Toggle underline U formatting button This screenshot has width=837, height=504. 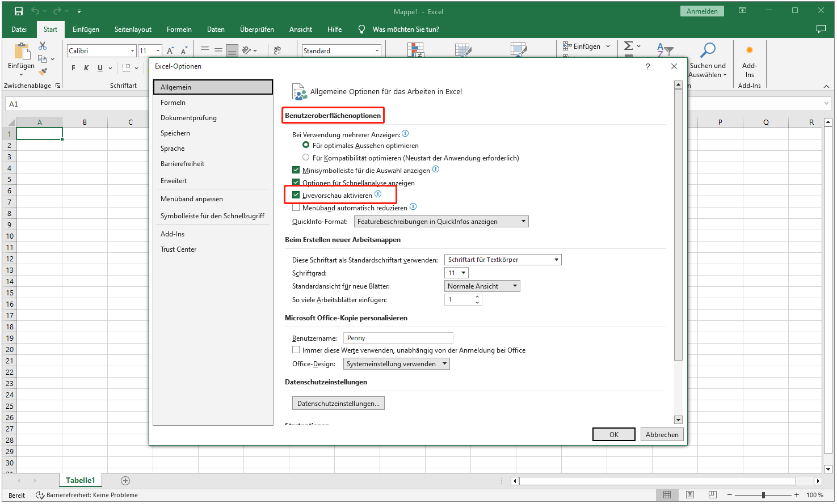pyautogui.click(x=100, y=68)
